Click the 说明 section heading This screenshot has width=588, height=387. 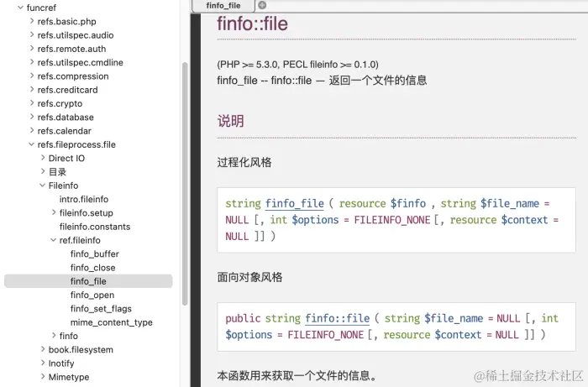coord(231,121)
